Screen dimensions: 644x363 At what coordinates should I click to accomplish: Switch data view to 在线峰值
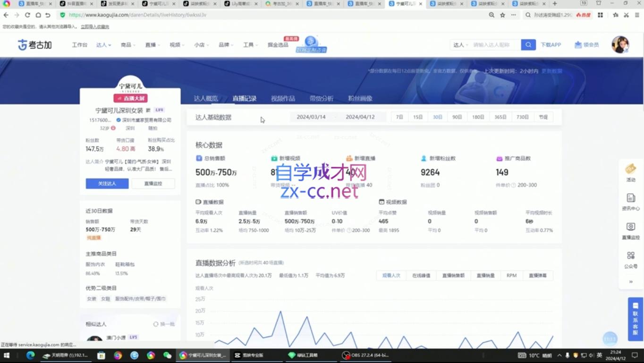tap(420, 275)
